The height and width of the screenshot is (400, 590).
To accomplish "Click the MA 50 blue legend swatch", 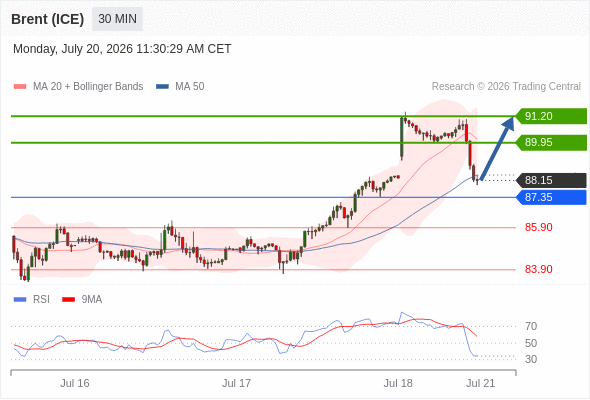I will click(x=162, y=87).
